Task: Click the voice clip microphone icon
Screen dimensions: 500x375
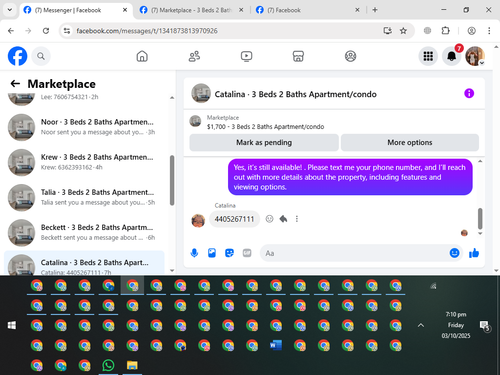Action: click(194, 253)
